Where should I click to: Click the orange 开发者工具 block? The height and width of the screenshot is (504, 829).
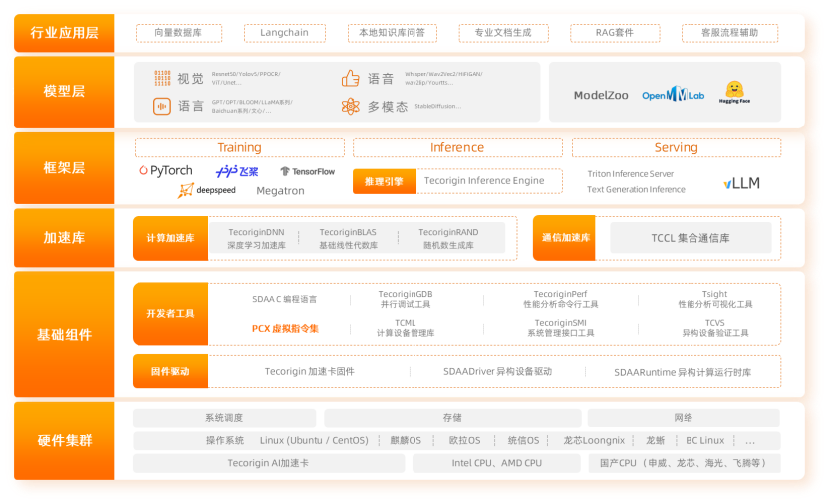click(170, 314)
